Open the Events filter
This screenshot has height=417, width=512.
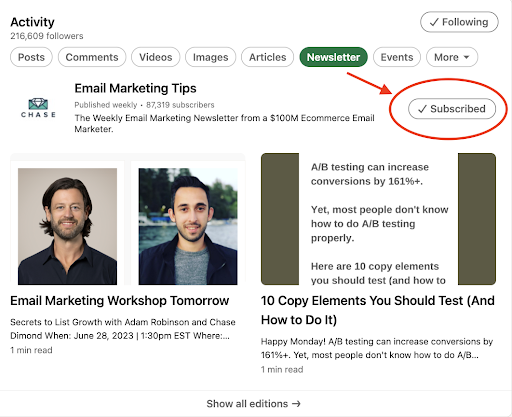click(x=397, y=57)
